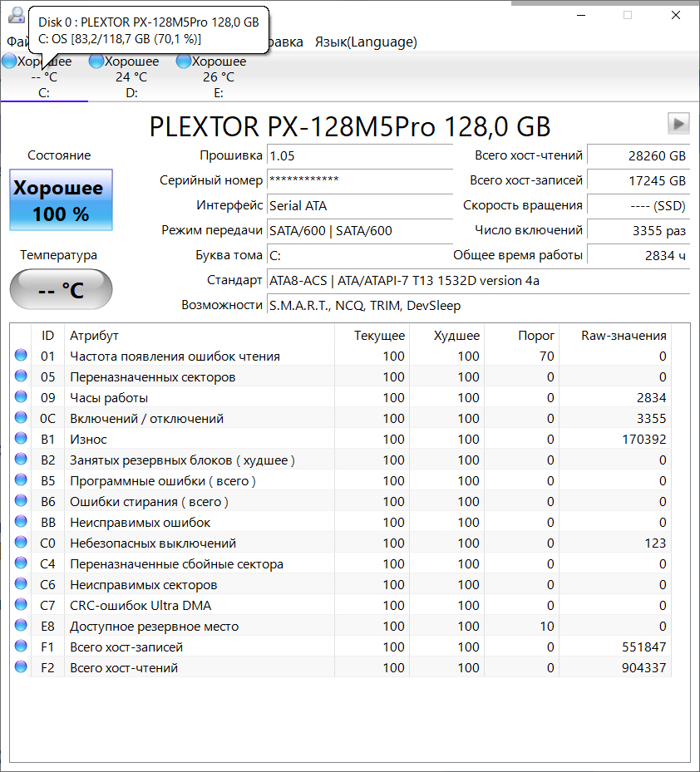Click status orb for attribute F2
Viewport: 700px width, 772px height.
click(21, 666)
